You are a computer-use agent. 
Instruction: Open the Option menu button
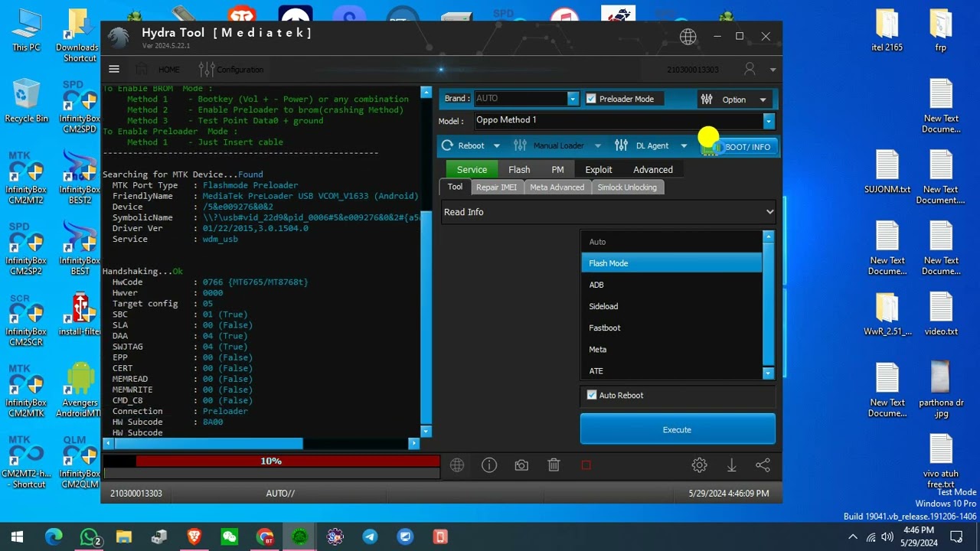(733, 99)
